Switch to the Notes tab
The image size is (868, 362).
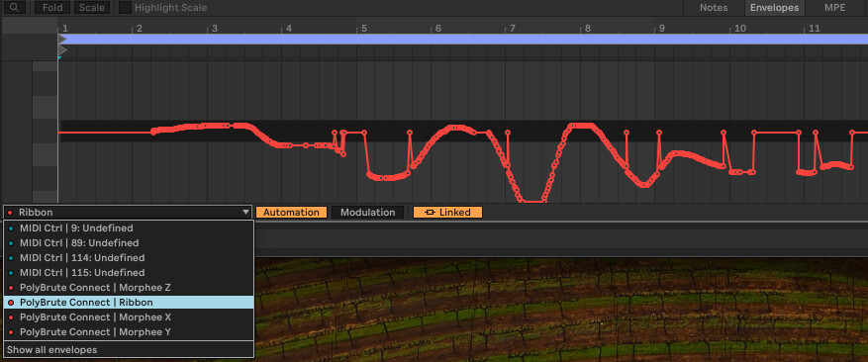pos(714,8)
